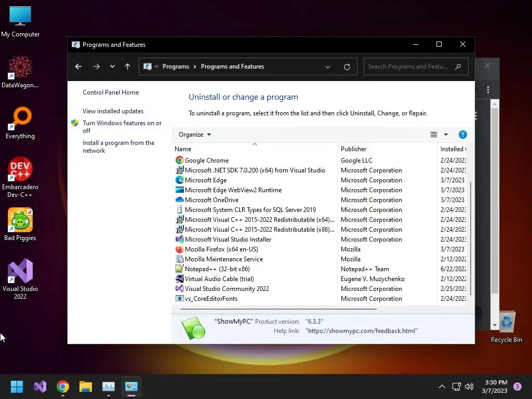This screenshot has height=399, width=532.
Task: Click the Google Chrome program icon in list
Action: (179, 160)
